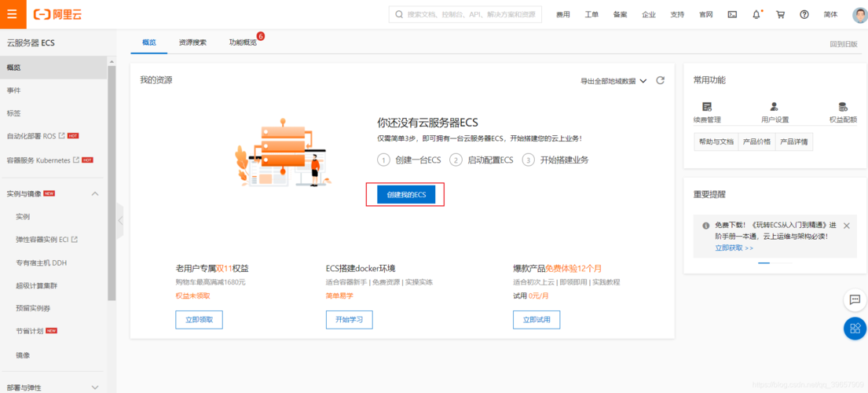Open the notification bell
Viewport: 868px width, 393px height.
[x=756, y=15]
